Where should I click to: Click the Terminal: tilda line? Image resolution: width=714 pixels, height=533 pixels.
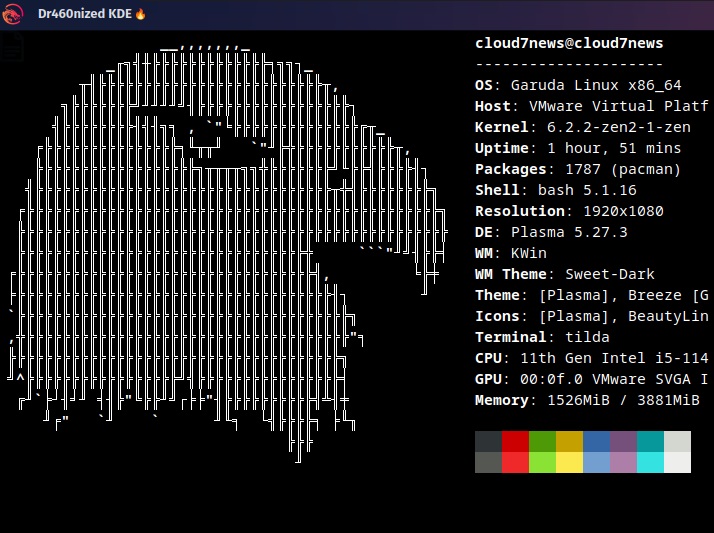pos(542,337)
